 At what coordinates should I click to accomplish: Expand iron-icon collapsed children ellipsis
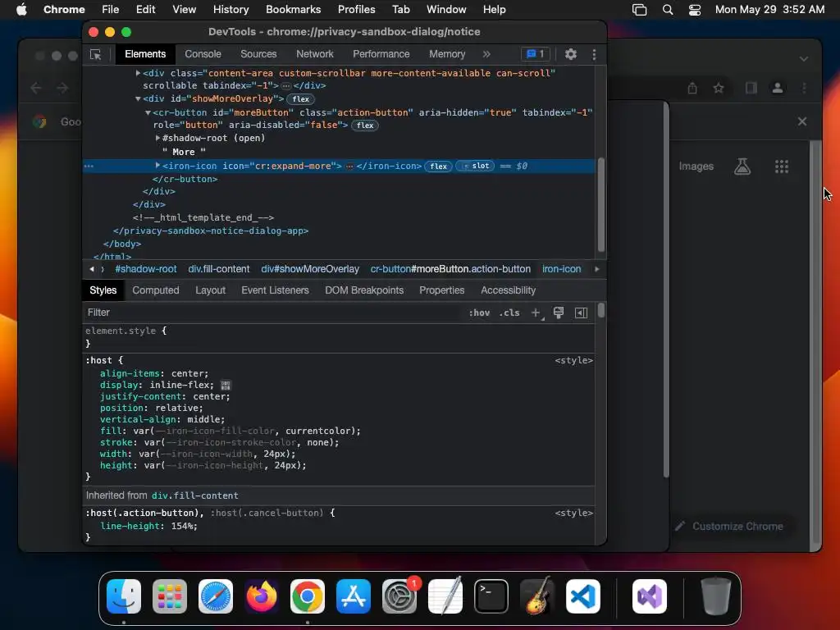pos(349,166)
